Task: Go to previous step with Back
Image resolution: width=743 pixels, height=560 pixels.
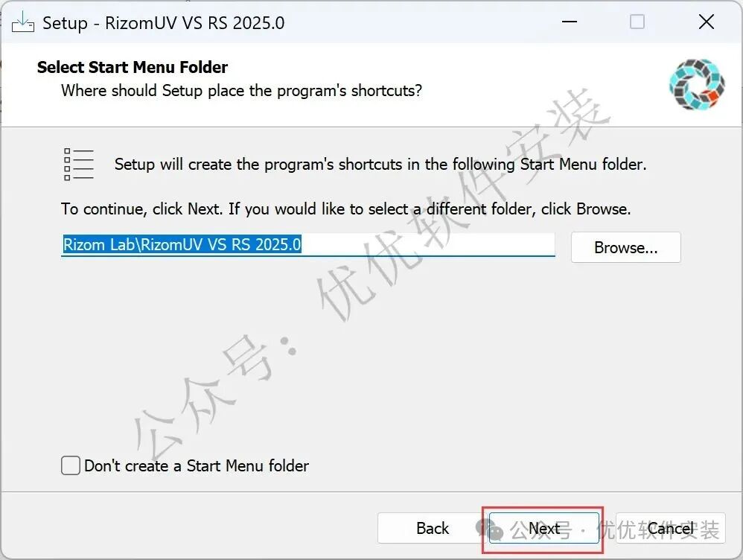Action: 432,528
